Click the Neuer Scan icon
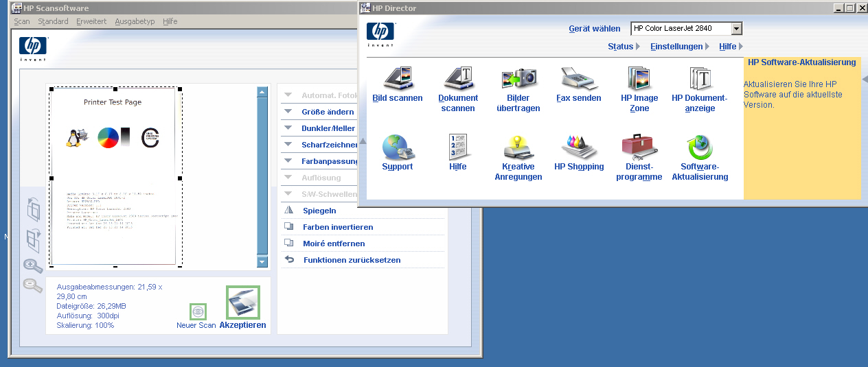The image size is (868, 367). pyautogui.click(x=198, y=311)
